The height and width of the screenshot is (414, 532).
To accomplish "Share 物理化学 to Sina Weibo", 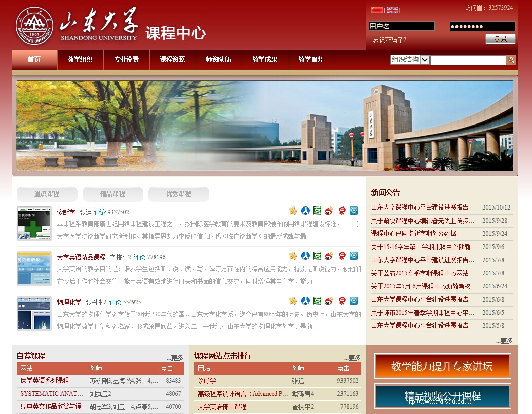I will click(329, 300).
